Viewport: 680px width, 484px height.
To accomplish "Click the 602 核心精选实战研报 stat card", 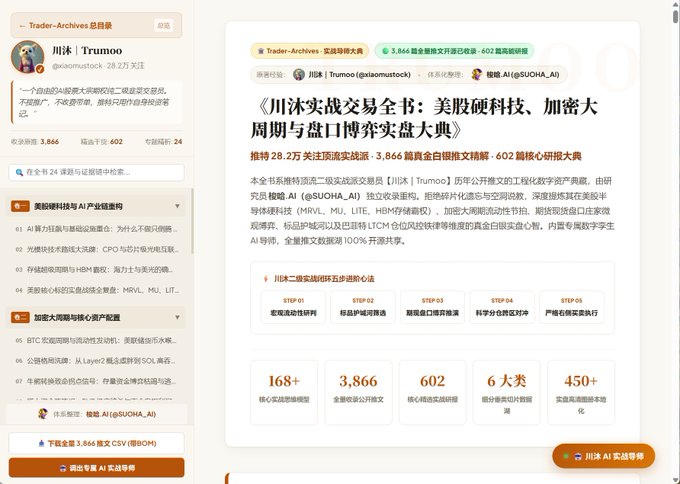I will tap(432, 392).
